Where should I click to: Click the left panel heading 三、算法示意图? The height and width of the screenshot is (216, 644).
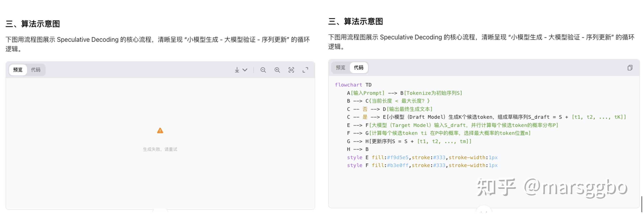(x=33, y=24)
